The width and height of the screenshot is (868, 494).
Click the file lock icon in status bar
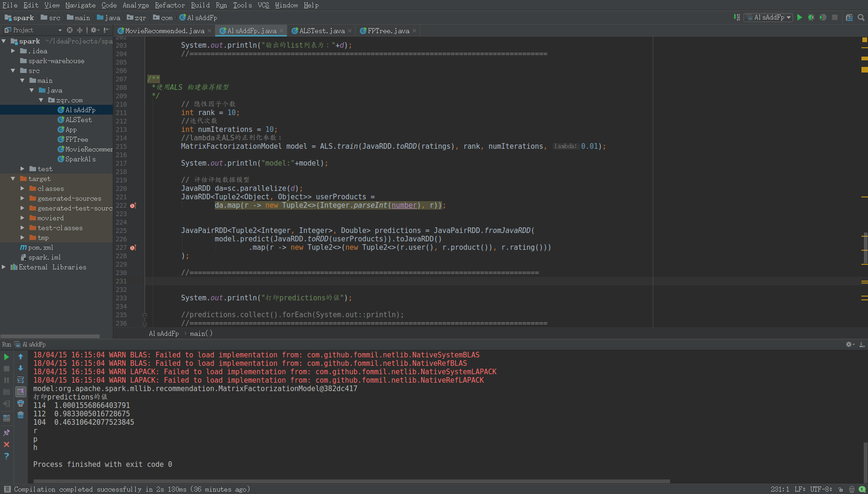click(x=840, y=489)
